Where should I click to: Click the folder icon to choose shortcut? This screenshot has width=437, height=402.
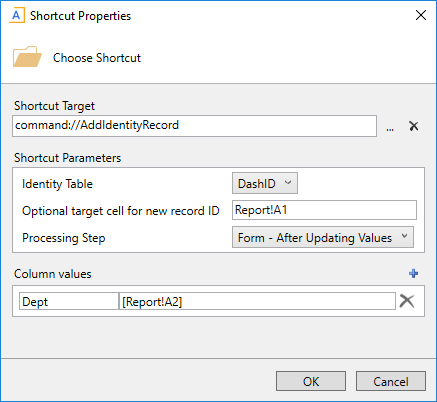pos(27,57)
